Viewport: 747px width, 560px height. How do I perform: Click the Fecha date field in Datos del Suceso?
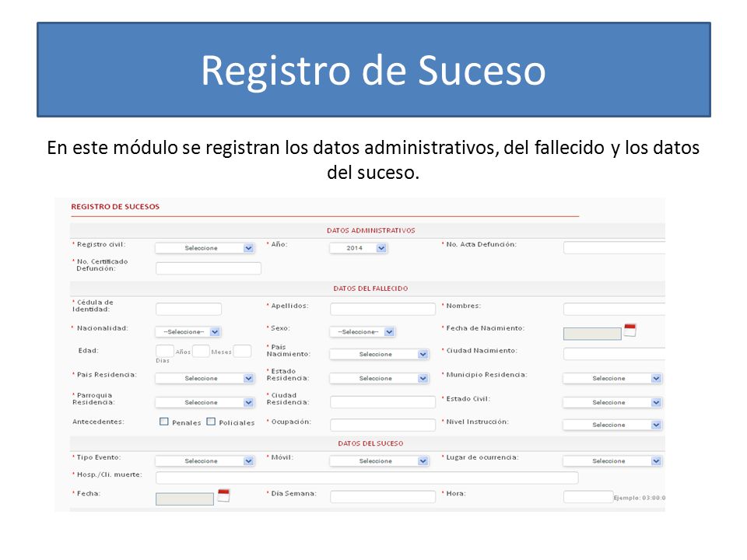coord(184,499)
